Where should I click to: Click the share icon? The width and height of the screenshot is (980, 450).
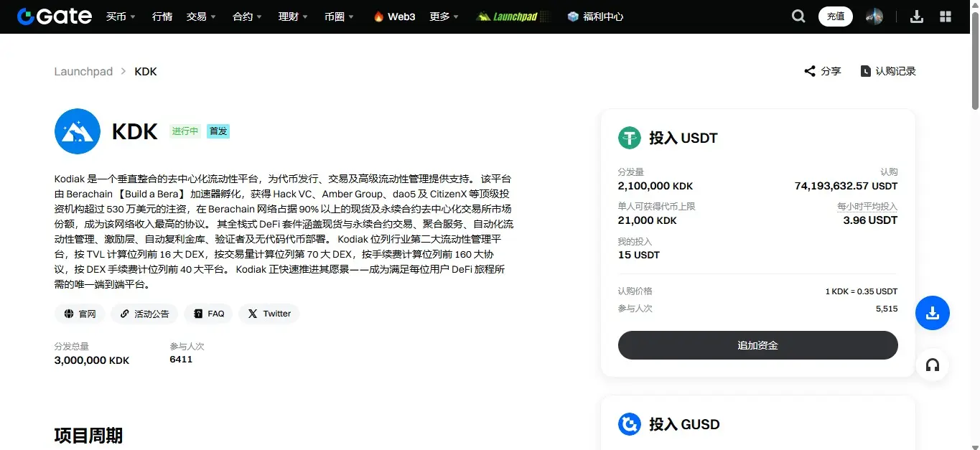810,71
